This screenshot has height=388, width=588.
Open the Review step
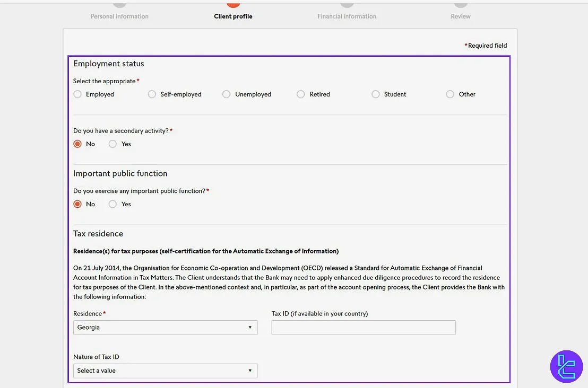460,16
